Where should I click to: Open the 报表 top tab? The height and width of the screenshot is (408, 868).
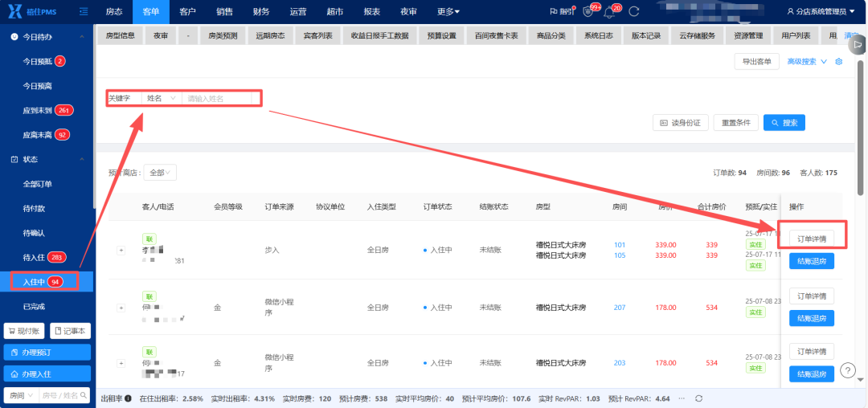click(372, 11)
